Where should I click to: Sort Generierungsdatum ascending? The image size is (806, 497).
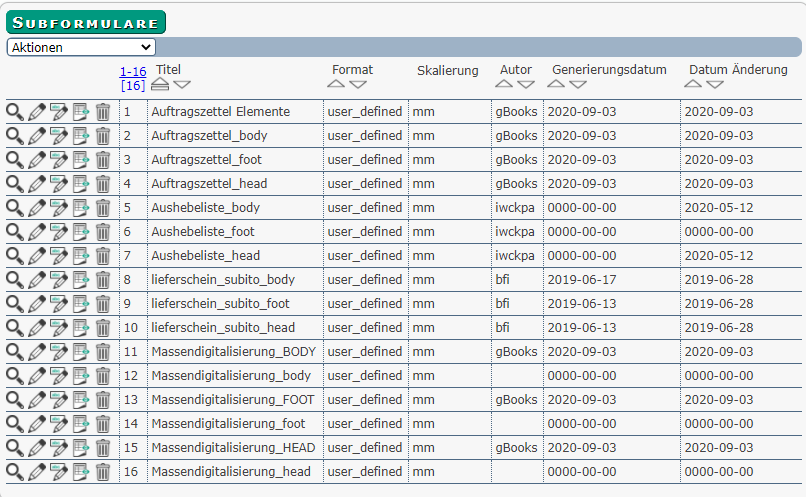pyautogui.click(x=556, y=84)
